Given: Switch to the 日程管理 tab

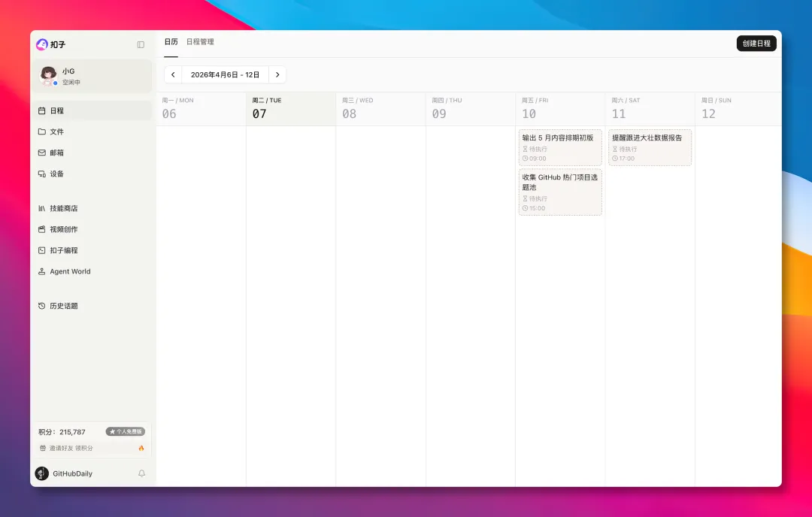Looking at the screenshot, I should coord(201,41).
